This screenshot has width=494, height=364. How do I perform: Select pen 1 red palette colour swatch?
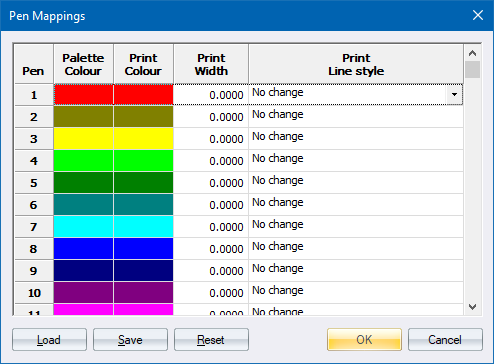(x=84, y=95)
